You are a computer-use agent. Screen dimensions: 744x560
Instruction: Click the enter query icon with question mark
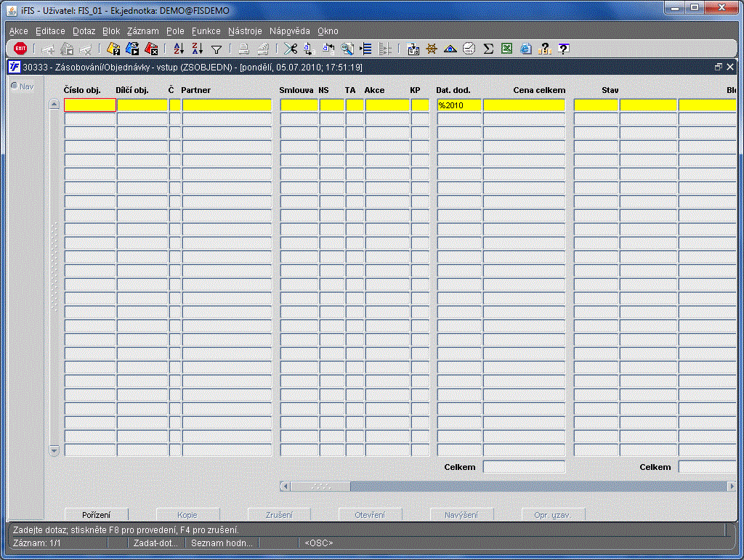(113, 49)
